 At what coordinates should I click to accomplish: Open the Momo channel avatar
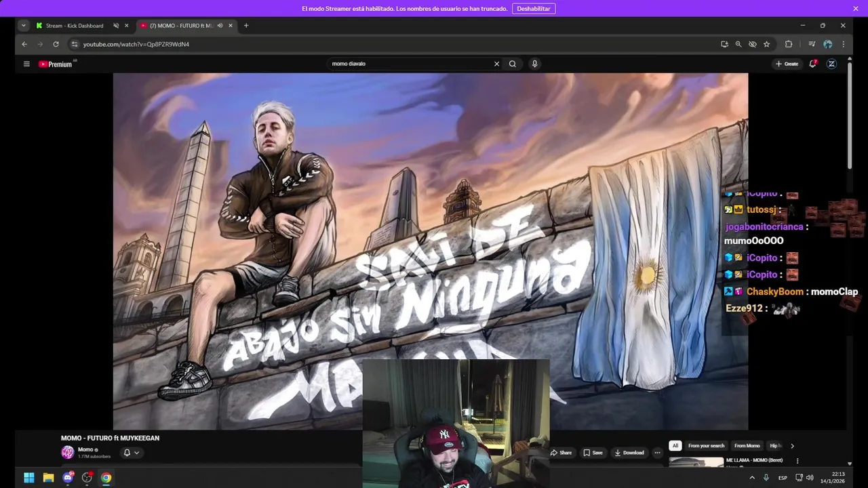67,452
